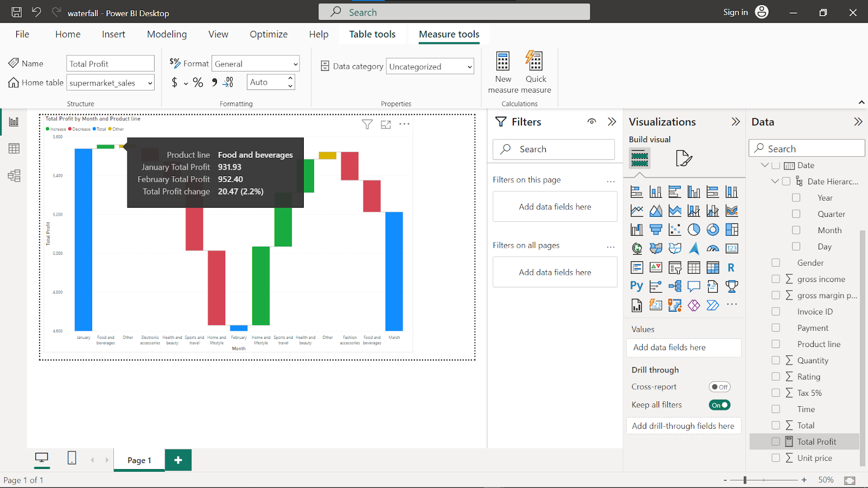The height and width of the screenshot is (488, 868).
Task: Switch to mobile layout icon
Action: 72,458
